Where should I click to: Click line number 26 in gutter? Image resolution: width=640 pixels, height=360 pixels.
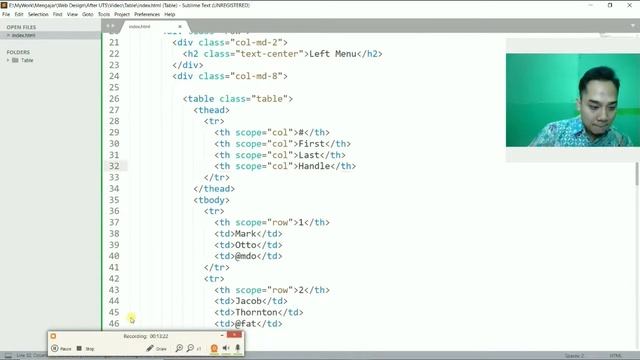tap(114, 99)
